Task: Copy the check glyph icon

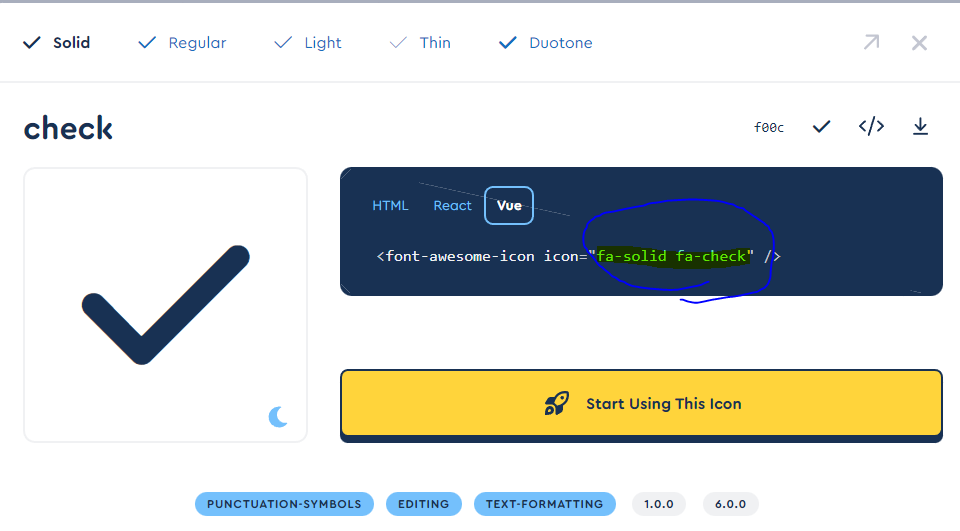Action: coord(821,127)
